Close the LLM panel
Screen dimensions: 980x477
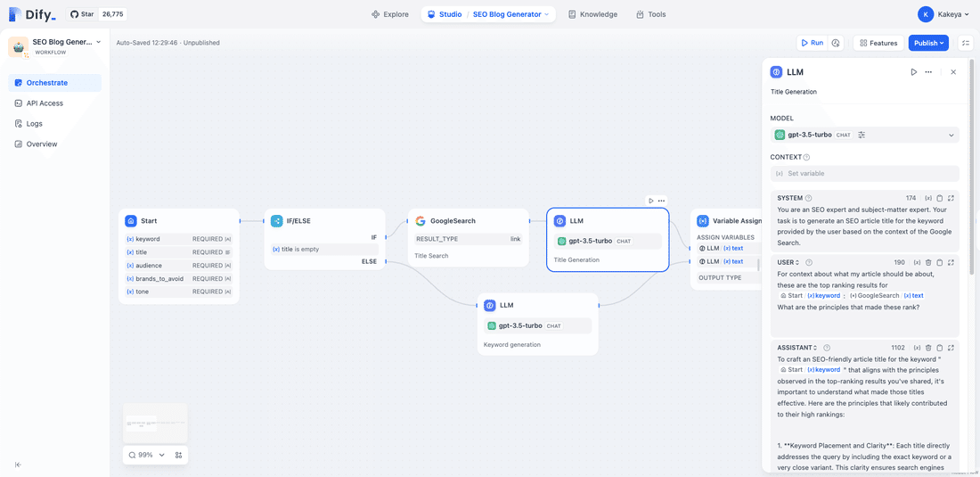[953, 72]
